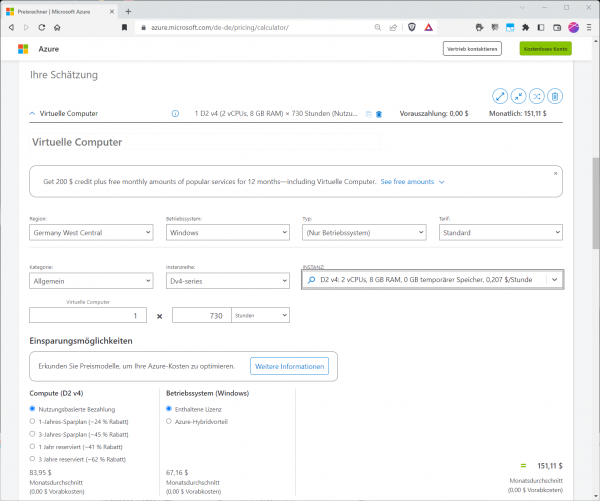Click the hours quantity field showing 730
Screen dimensions: 600x501
[x=202, y=315]
